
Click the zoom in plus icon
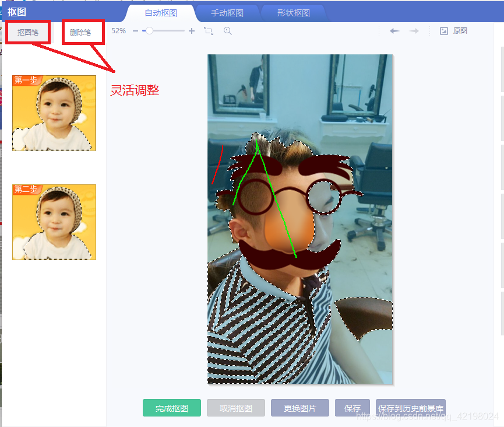pos(192,31)
